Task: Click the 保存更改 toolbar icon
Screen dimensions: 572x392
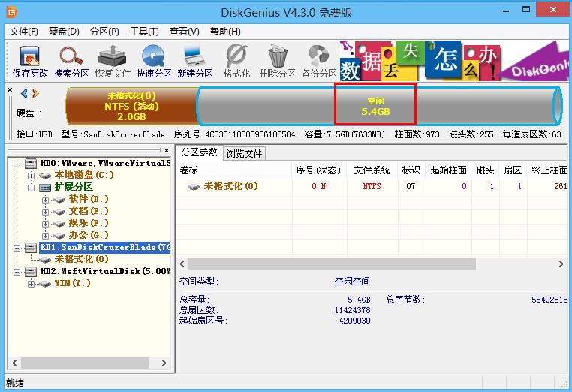Action: tap(30, 62)
